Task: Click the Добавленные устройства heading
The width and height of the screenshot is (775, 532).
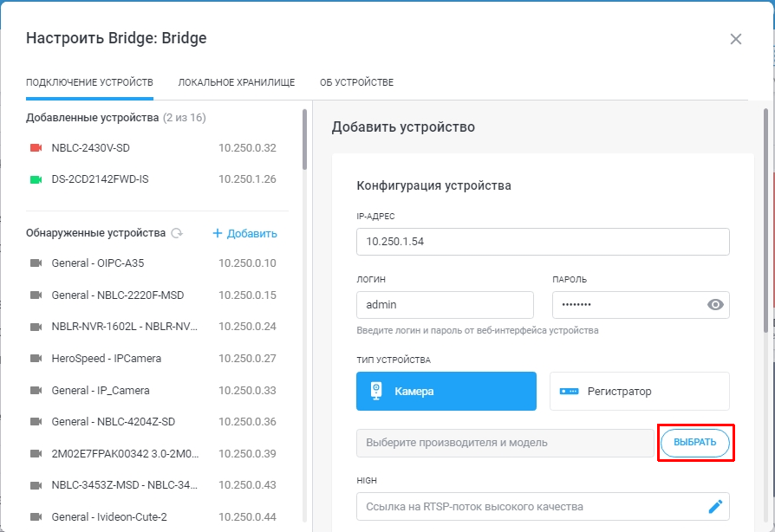Action: pos(93,118)
